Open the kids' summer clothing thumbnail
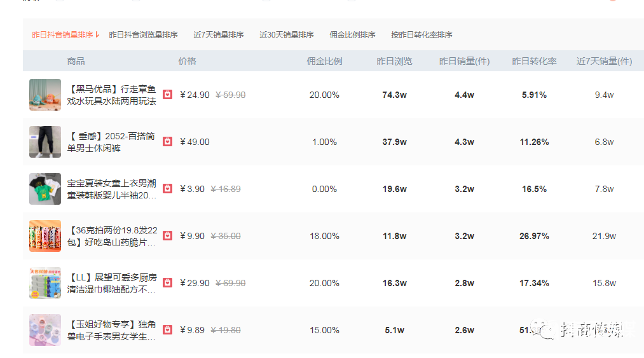This screenshot has width=644, height=358. [x=45, y=189]
